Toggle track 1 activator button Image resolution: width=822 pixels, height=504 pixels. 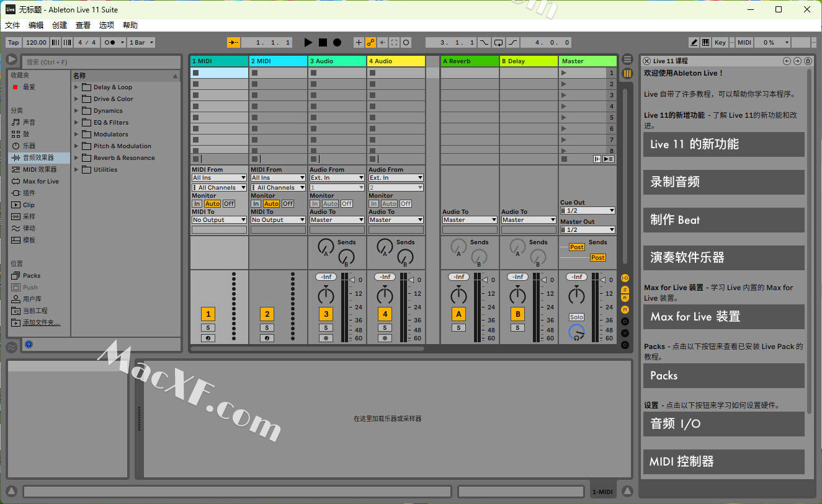[x=208, y=314]
